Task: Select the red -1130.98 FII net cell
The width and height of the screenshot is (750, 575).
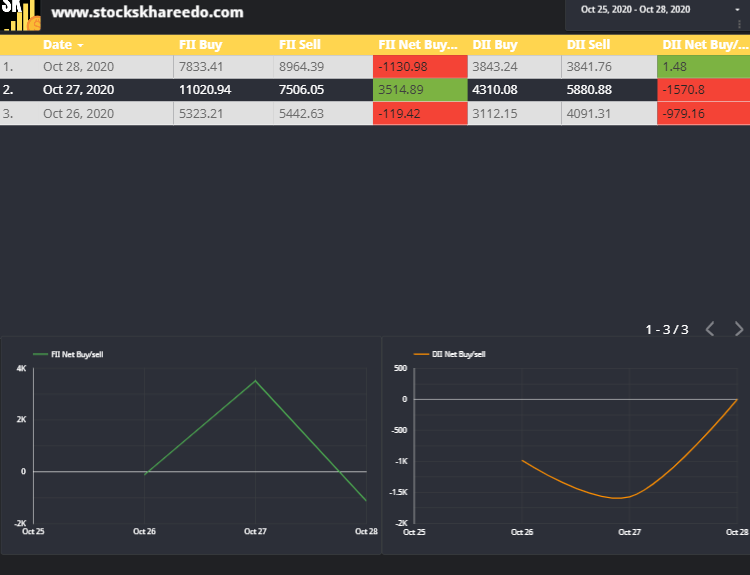Action: [420, 66]
